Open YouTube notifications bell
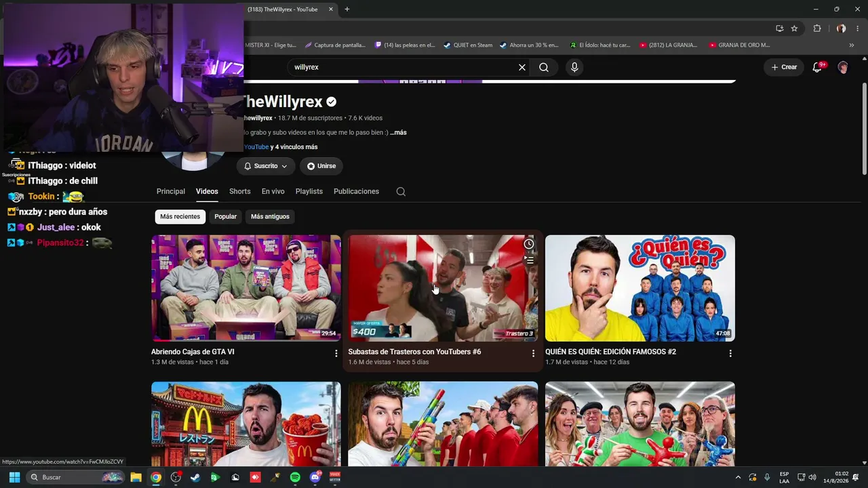The height and width of the screenshot is (488, 868). click(818, 67)
